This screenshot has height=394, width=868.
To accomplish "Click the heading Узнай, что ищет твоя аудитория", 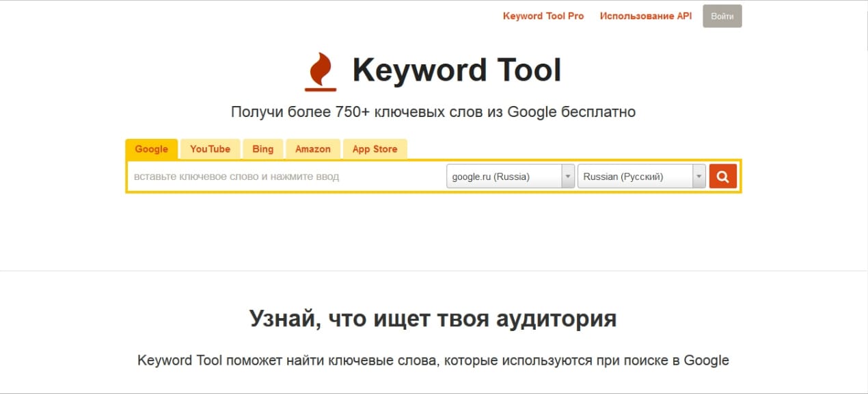I will pos(433,319).
